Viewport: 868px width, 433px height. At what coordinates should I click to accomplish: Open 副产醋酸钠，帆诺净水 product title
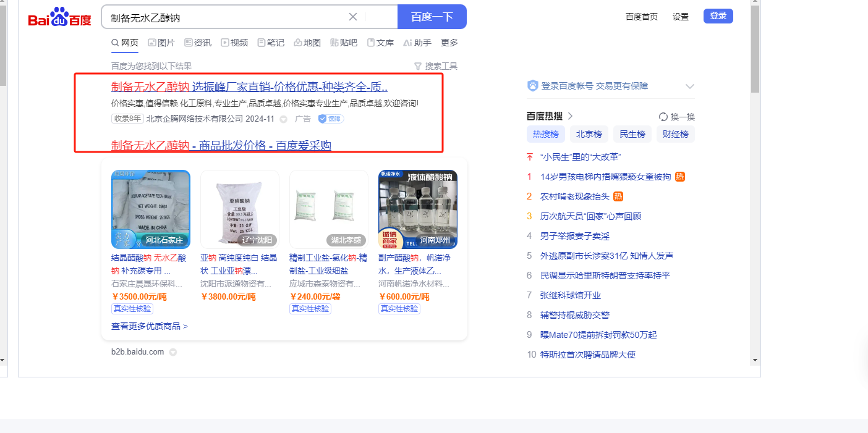pyautogui.click(x=414, y=264)
